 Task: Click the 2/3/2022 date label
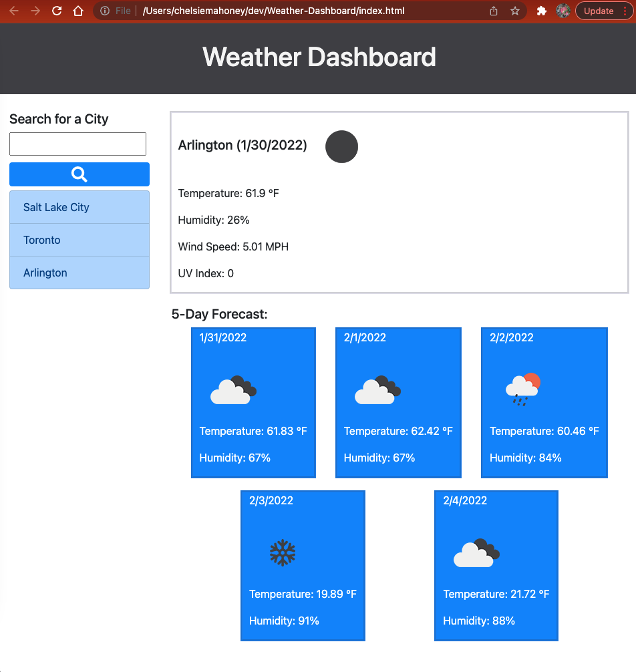pos(271,500)
